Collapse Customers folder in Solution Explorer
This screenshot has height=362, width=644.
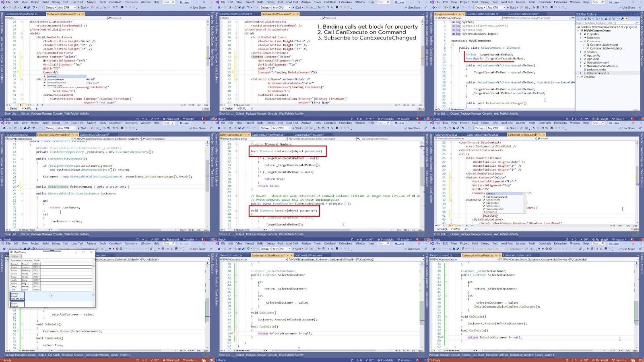click(x=581, y=41)
